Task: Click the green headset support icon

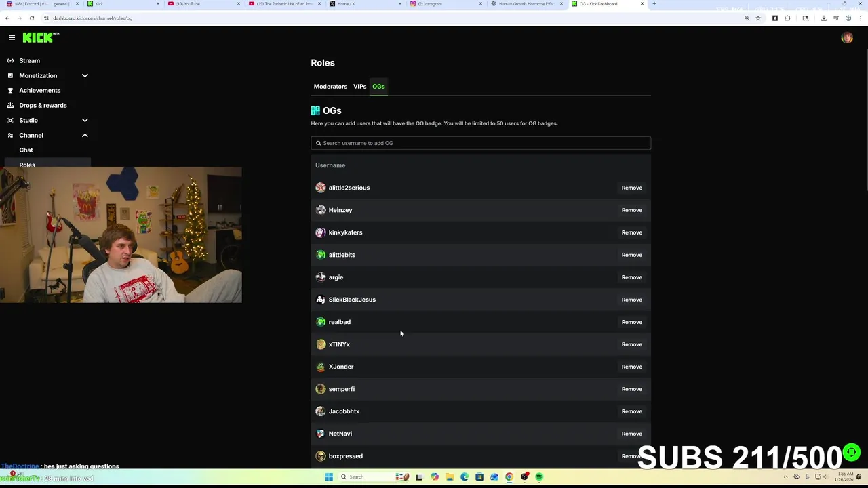Action: [x=852, y=452]
